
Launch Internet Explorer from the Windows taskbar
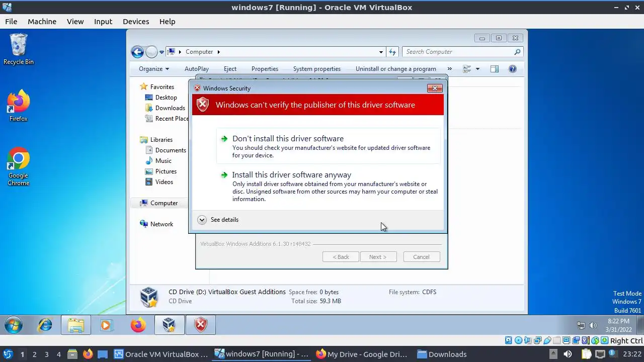click(45, 325)
